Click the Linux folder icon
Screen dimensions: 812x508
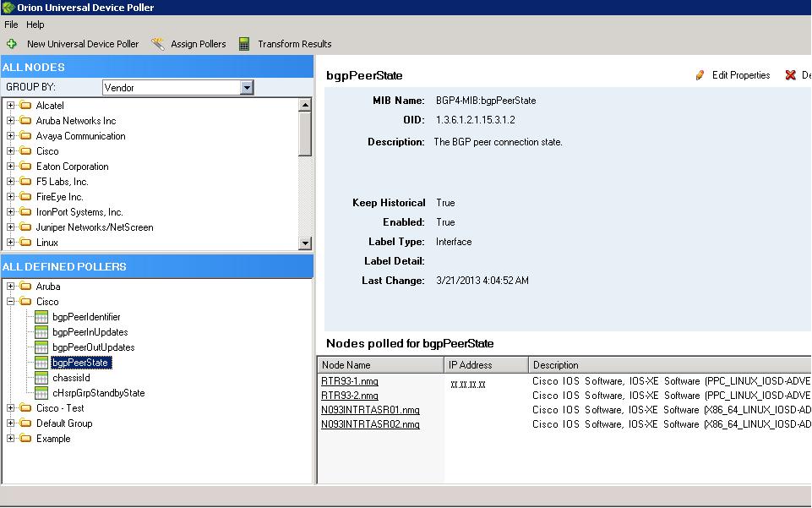point(25,243)
